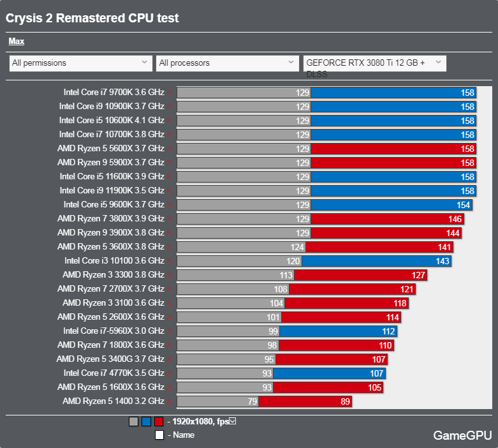Remove AMD Ryzen 7 3800X row via X
This screenshot has width=498, height=448.
point(169,219)
